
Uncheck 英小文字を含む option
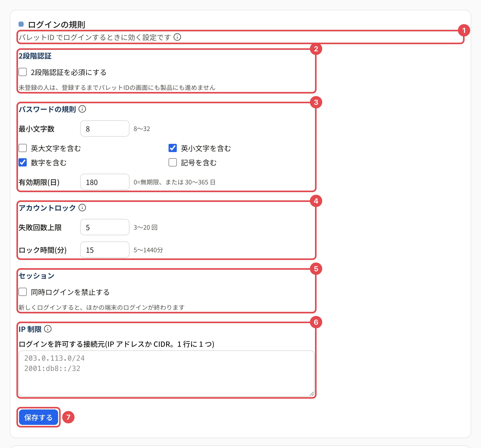(x=173, y=148)
